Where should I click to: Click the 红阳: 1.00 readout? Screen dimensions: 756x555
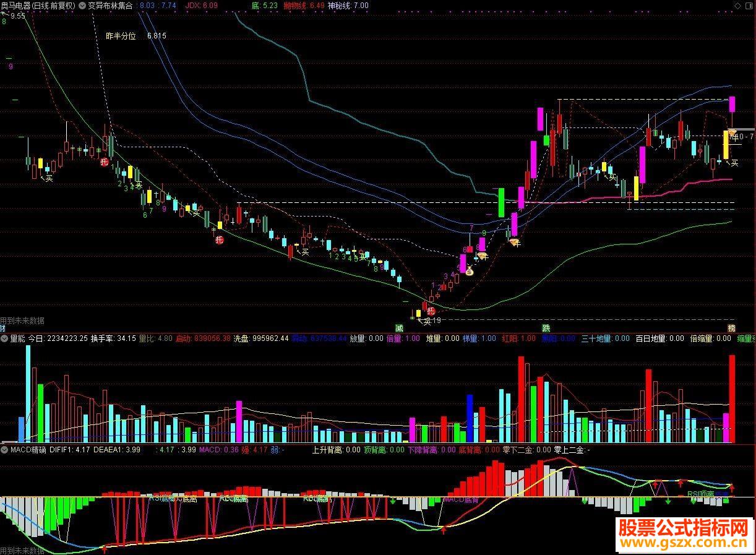(519, 339)
